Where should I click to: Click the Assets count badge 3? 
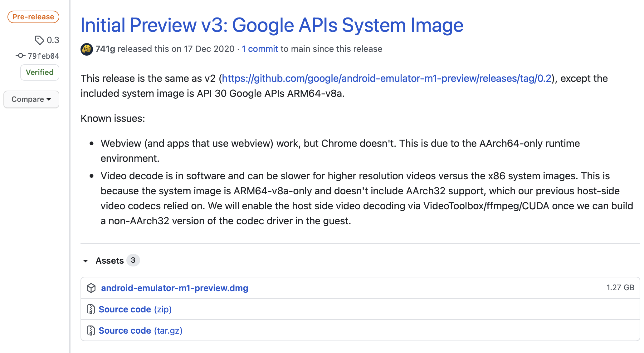133,260
